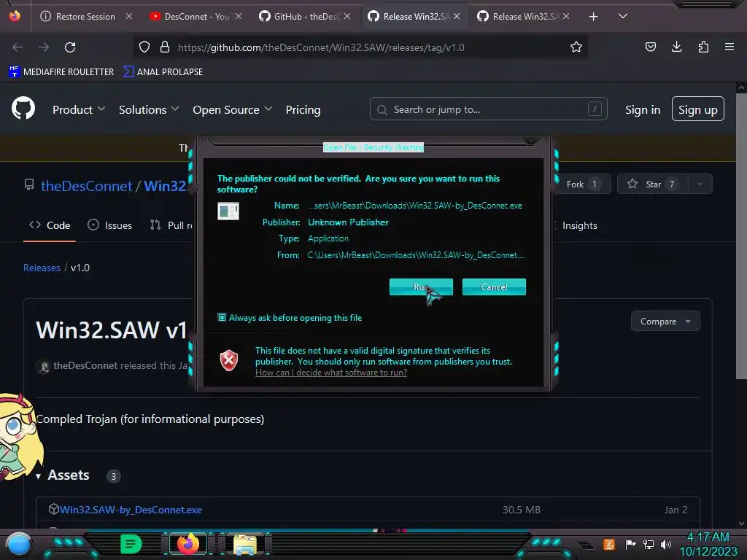Click the network tray icon

[x=648, y=544]
